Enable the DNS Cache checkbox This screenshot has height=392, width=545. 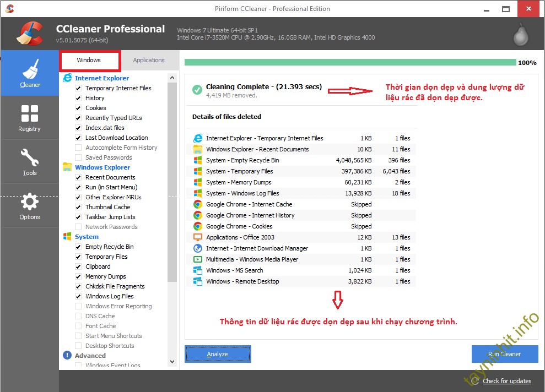78,316
